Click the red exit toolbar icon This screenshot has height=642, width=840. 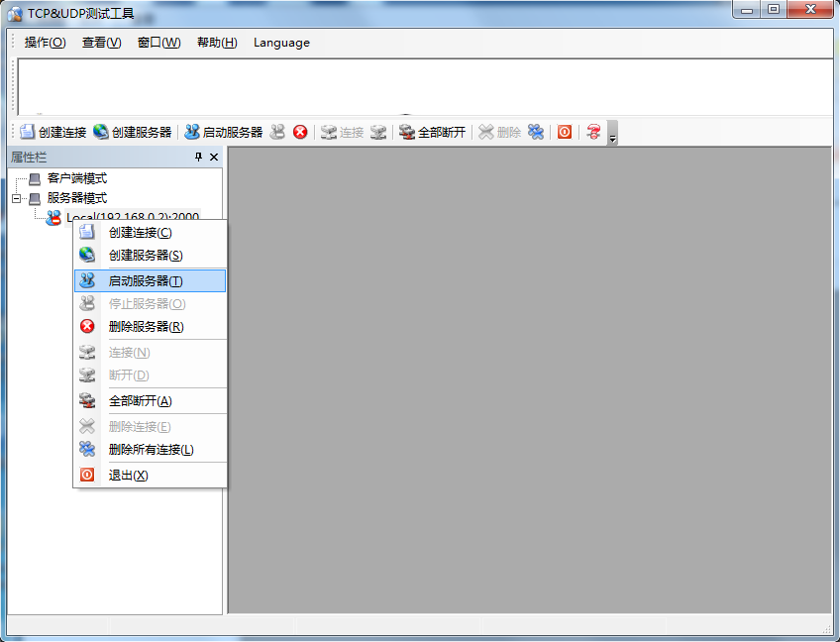pos(565,132)
